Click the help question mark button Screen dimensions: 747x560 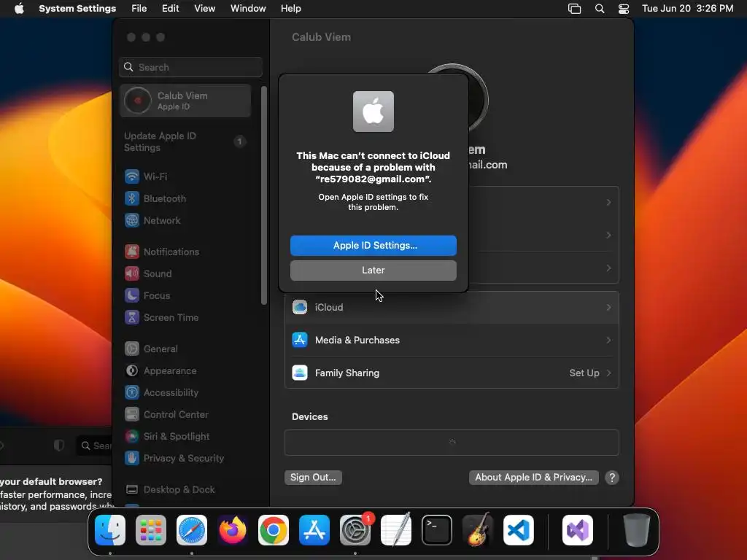[612, 477]
